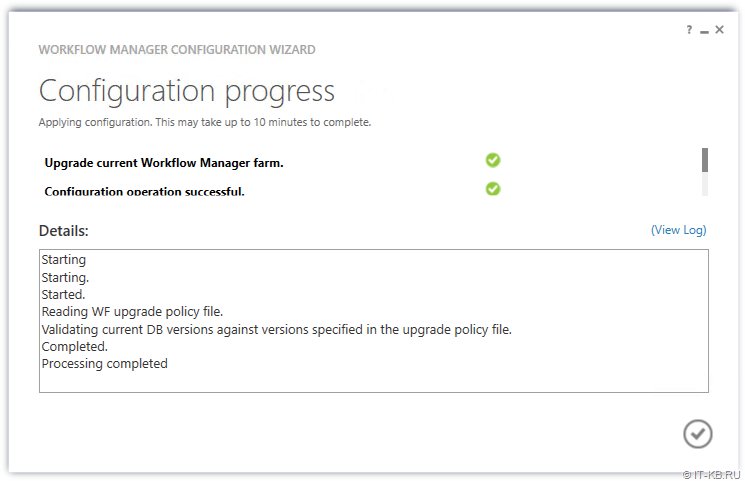Select 'Upgrade current Workflow Manager farm.' text
Image resolution: width=745 pixels, height=481 pixels.
tap(164, 163)
